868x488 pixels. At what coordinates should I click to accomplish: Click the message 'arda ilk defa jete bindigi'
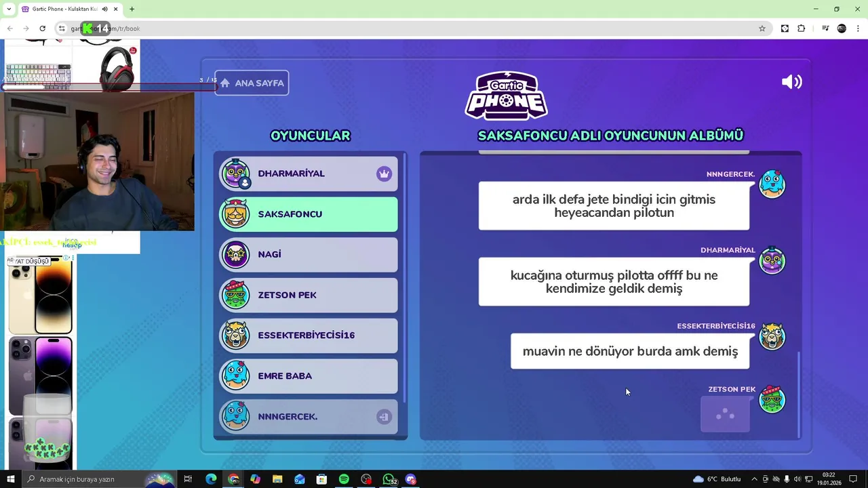pos(614,206)
